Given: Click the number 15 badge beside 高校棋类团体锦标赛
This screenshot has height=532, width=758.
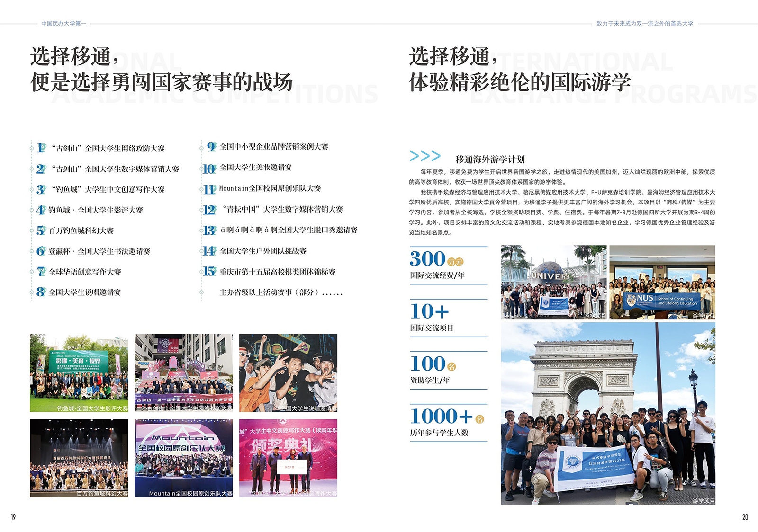Looking at the screenshot, I should pyautogui.click(x=209, y=272).
